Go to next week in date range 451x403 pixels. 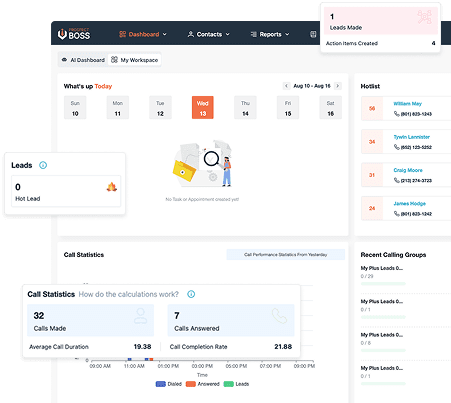tap(338, 86)
